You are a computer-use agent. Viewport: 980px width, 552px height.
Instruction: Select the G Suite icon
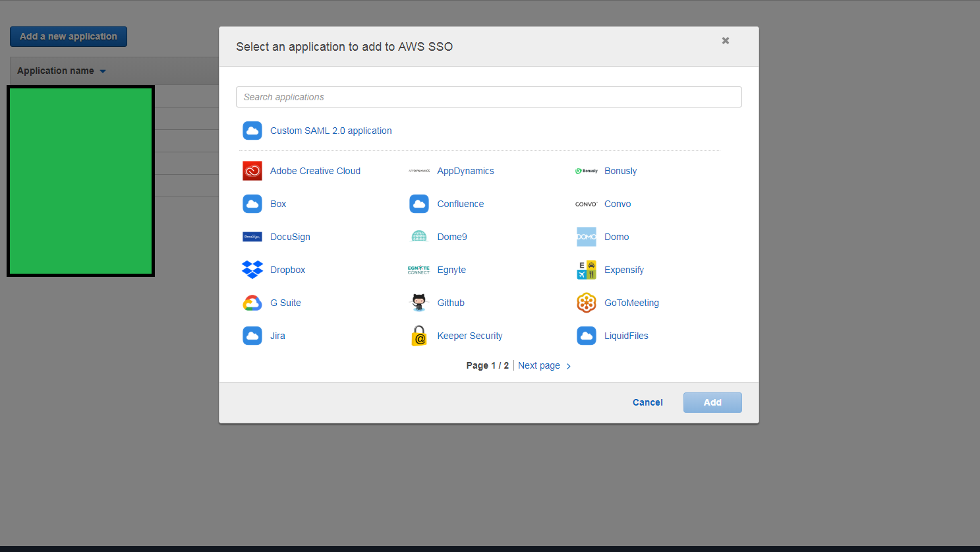coord(252,303)
